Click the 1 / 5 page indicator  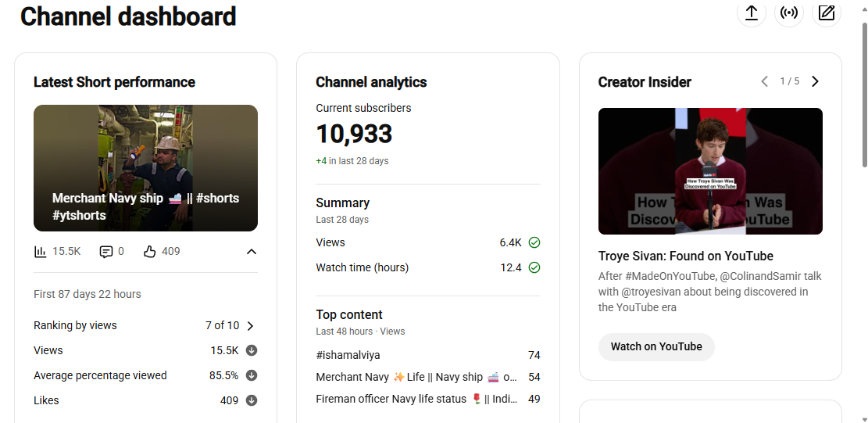[790, 81]
